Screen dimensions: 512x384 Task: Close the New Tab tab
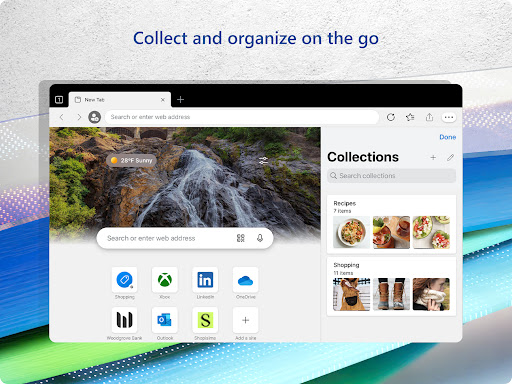[x=163, y=100]
